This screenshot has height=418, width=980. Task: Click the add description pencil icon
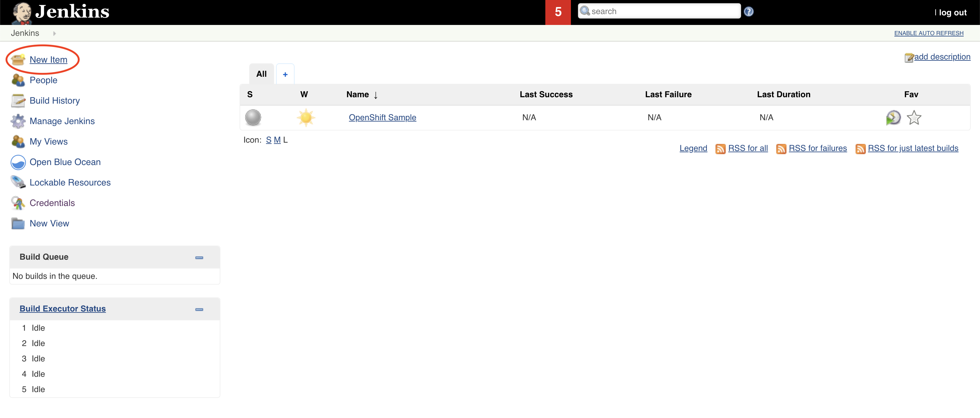point(909,58)
